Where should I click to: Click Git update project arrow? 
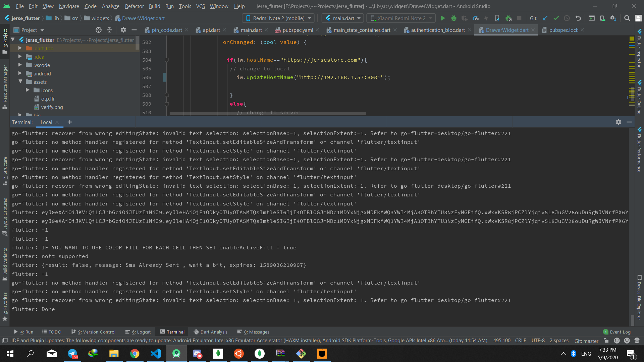pos(545,18)
